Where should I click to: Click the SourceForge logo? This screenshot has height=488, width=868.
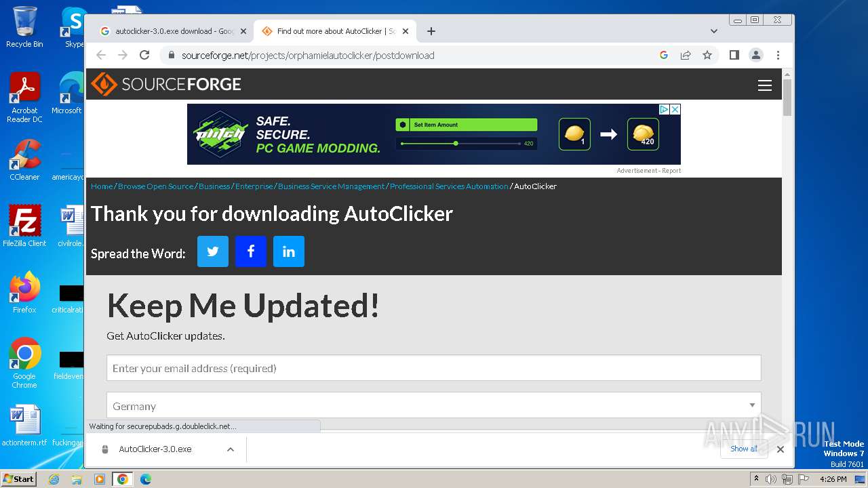click(166, 84)
